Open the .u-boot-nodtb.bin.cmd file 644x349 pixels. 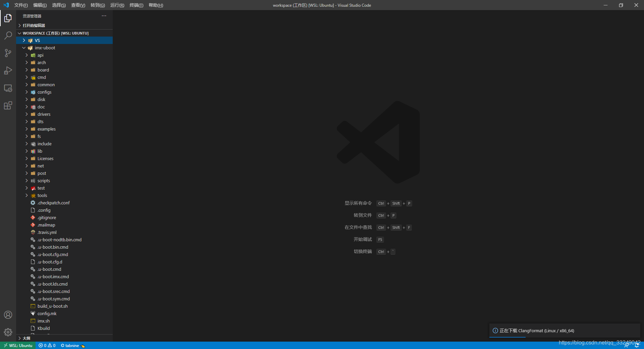(64, 240)
